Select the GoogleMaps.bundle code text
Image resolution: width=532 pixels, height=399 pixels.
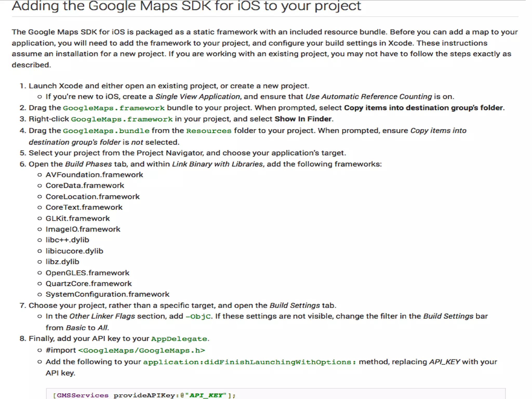106,130
